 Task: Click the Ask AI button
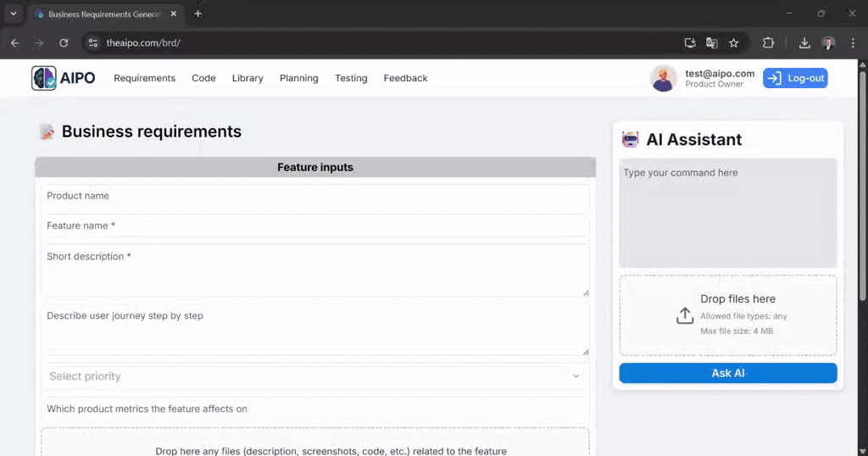coord(728,373)
